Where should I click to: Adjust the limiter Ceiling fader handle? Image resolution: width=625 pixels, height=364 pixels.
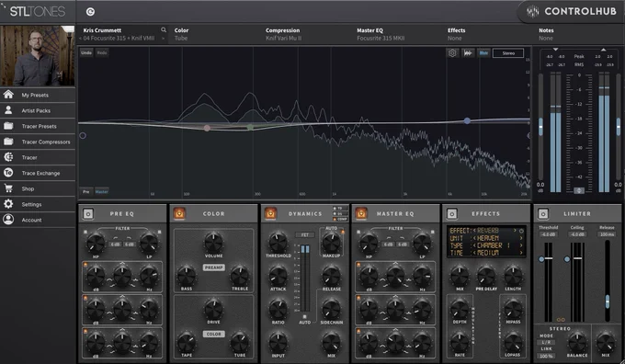point(567,259)
